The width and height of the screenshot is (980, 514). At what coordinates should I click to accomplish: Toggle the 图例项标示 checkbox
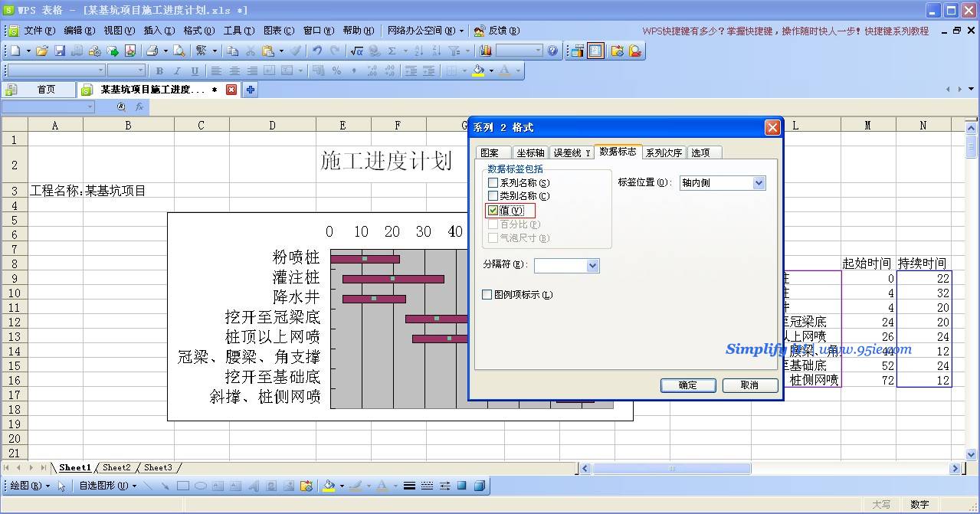pyautogui.click(x=487, y=295)
